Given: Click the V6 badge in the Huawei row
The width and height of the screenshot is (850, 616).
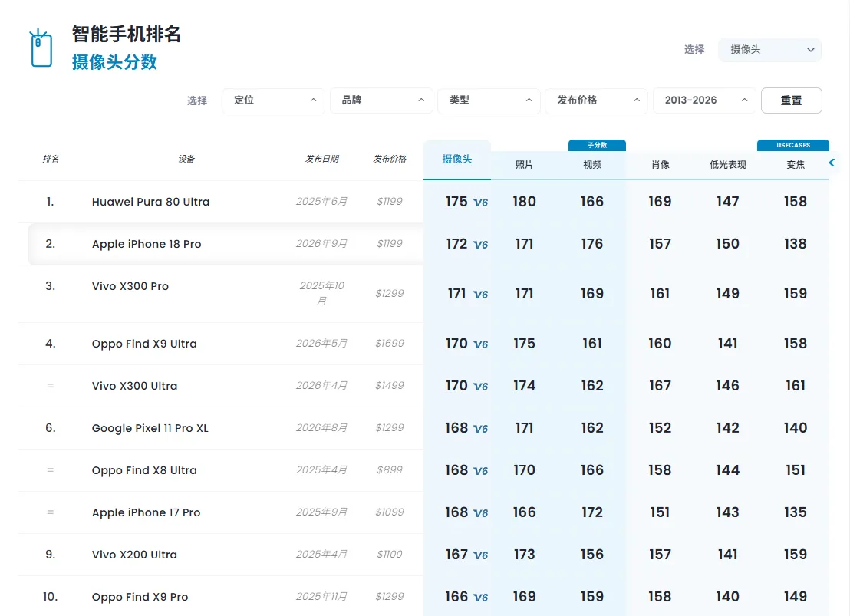Looking at the screenshot, I should point(480,203).
